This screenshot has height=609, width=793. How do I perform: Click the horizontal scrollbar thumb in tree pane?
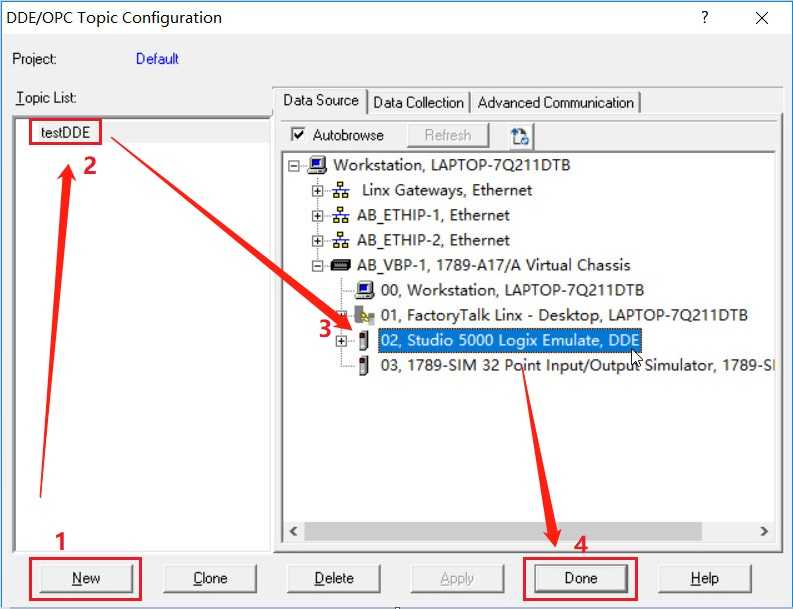tap(503, 531)
